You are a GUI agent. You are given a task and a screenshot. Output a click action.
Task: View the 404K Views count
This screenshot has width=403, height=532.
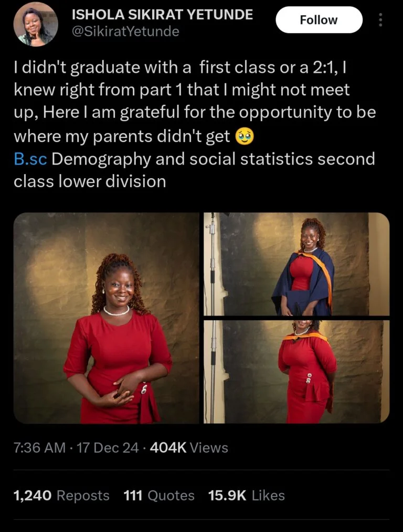[189, 448]
